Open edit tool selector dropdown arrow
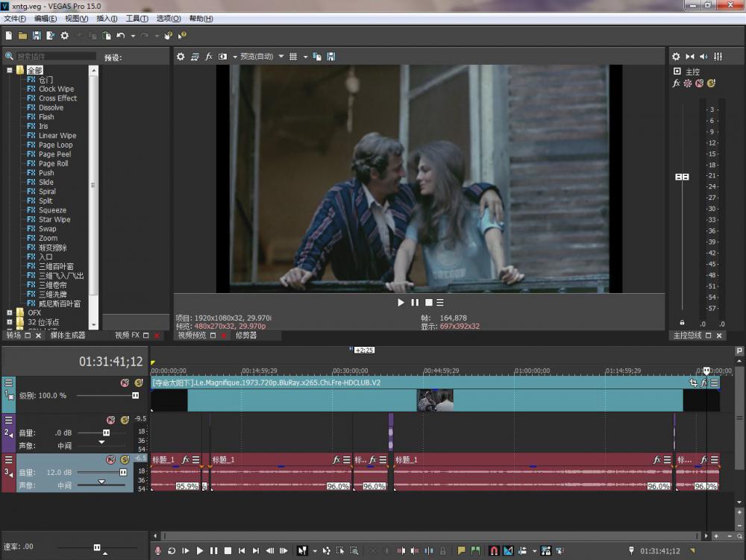Screen dimensions: 746x560 click(x=315, y=551)
